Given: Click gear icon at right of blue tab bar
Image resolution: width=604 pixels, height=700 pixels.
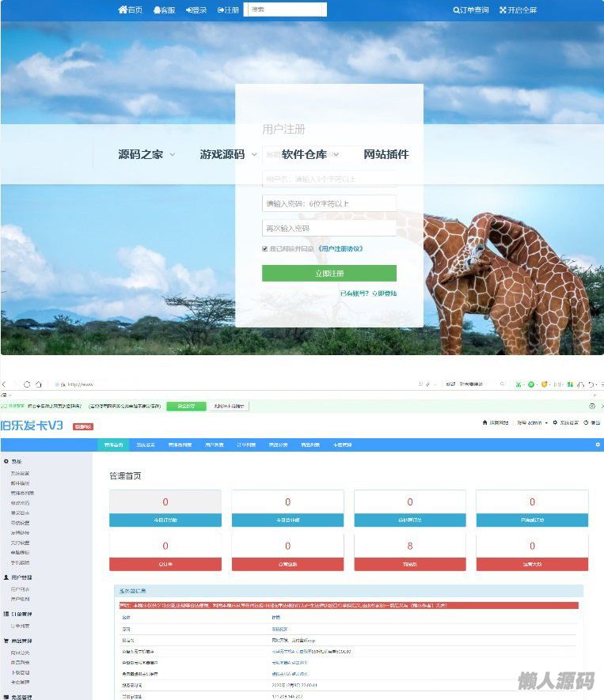Looking at the screenshot, I should (598, 445).
